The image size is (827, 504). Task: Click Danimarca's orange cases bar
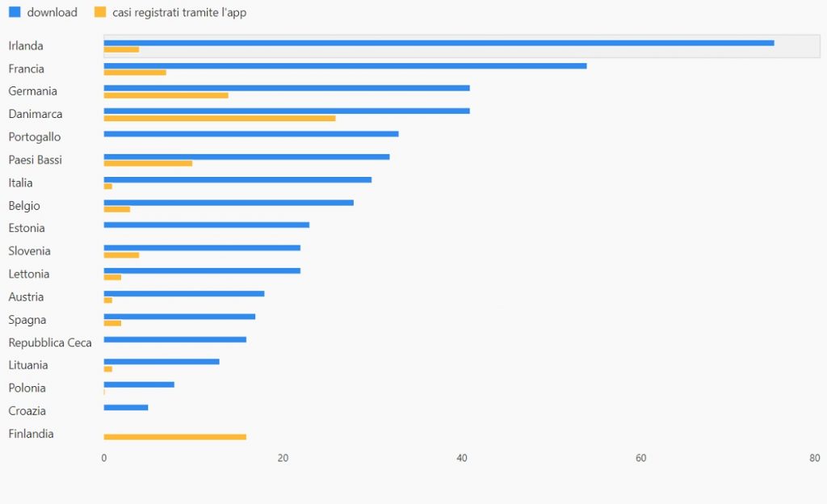(219, 118)
